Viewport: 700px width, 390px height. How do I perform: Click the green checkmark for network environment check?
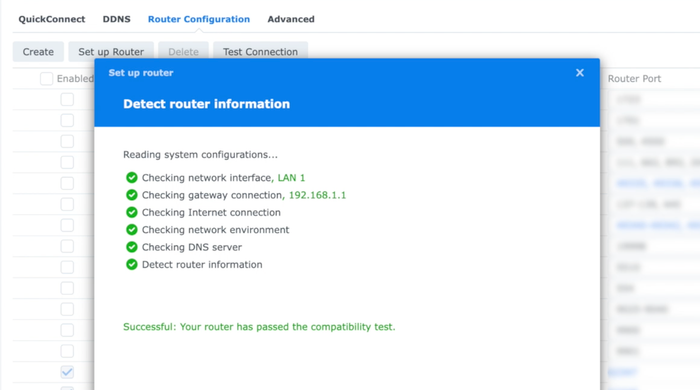[132, 230]
